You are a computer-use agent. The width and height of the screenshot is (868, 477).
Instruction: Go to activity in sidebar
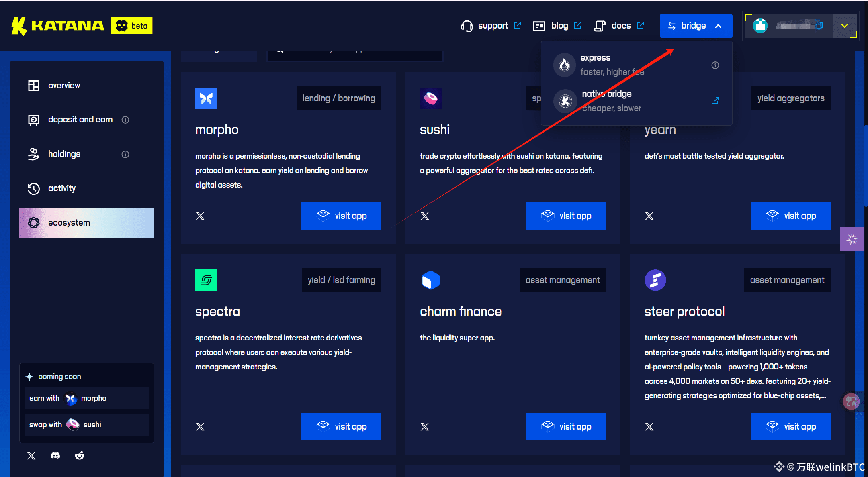62,188
